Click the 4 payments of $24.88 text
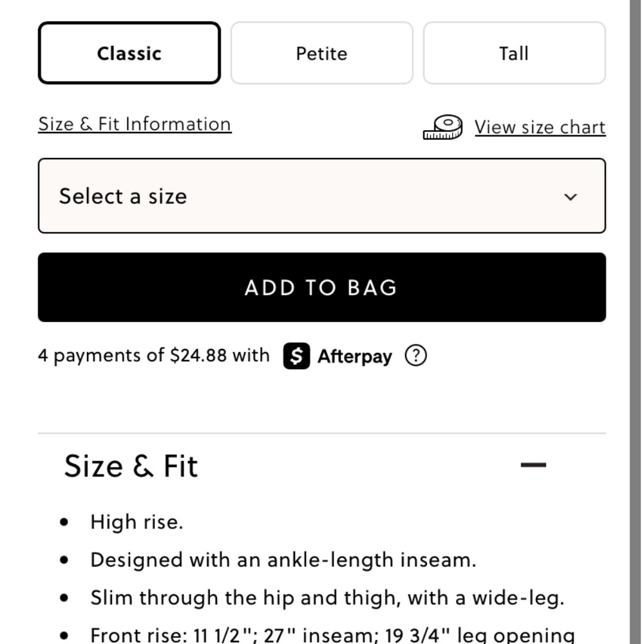 (154, 355)
